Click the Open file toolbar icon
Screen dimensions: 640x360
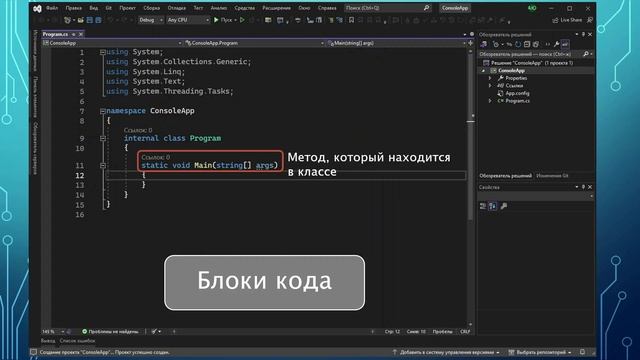[80, 20]
